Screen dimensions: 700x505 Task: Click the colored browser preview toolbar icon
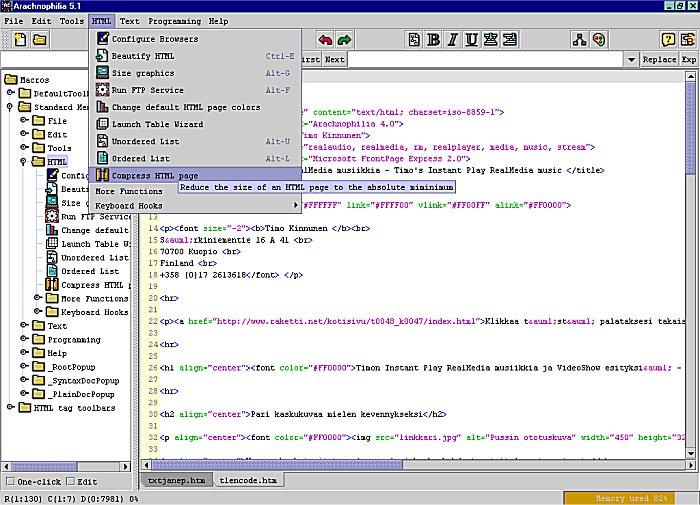tap(599, 40)
